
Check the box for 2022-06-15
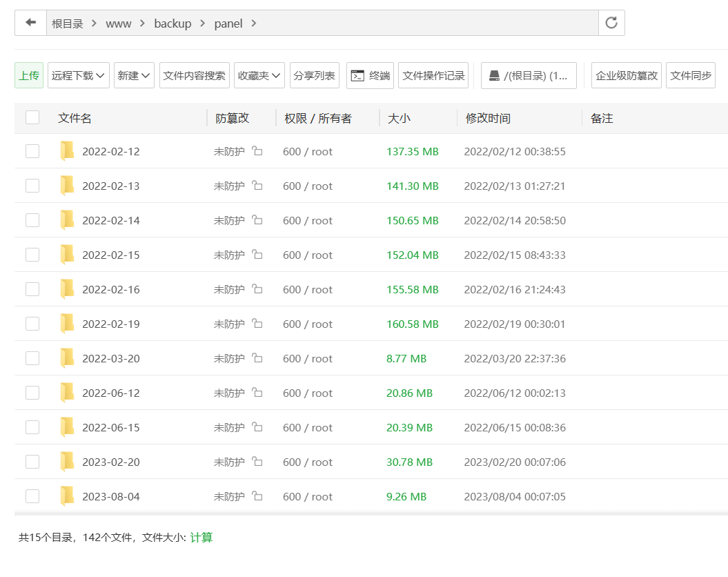coord(32,427)
